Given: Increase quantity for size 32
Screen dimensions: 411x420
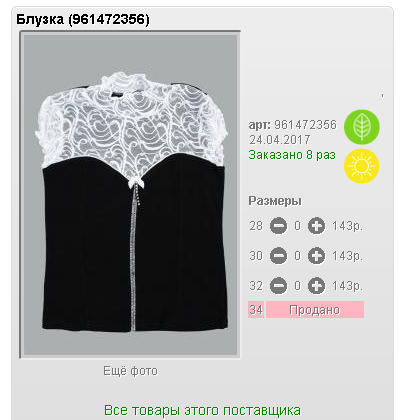Looking at the screenshot, I should [316, 286].
